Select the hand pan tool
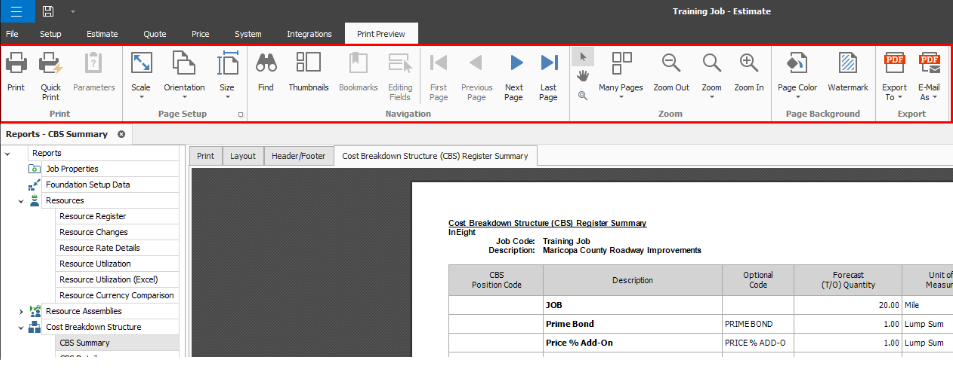 click(x=583, y=75)
